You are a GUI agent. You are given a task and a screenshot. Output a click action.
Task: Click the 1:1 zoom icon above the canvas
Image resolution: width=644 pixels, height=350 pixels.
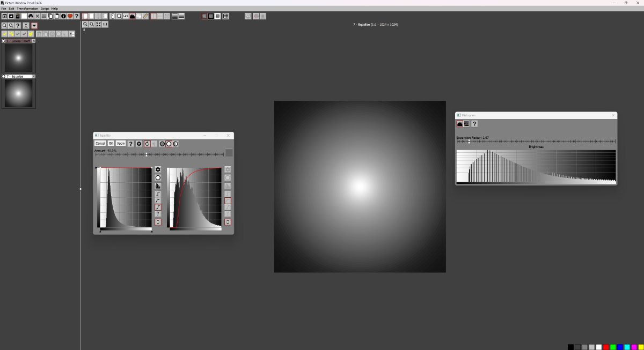[x=104, y=24]
